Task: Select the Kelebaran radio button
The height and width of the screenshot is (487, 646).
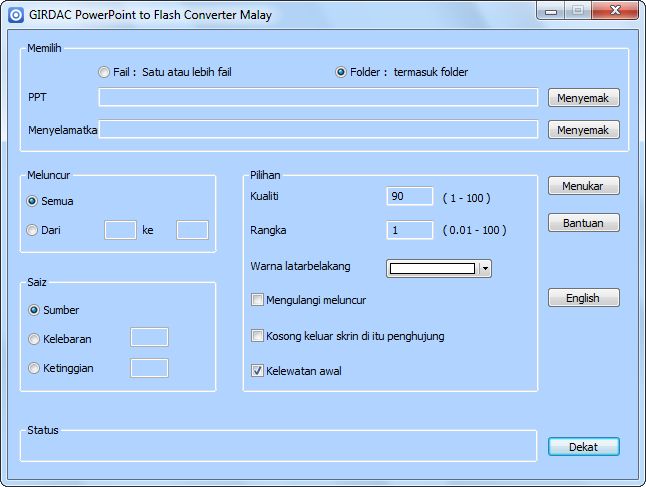Action: point(34,339)
